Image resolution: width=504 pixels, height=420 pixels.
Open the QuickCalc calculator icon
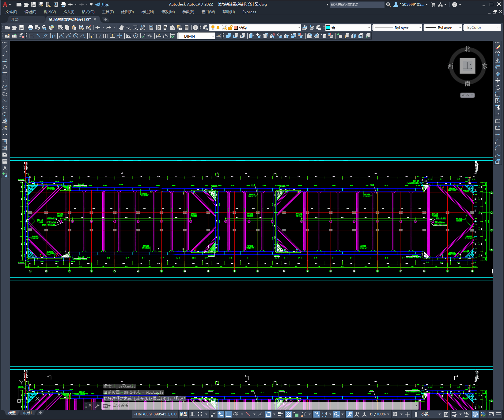(x=187, y=28)
